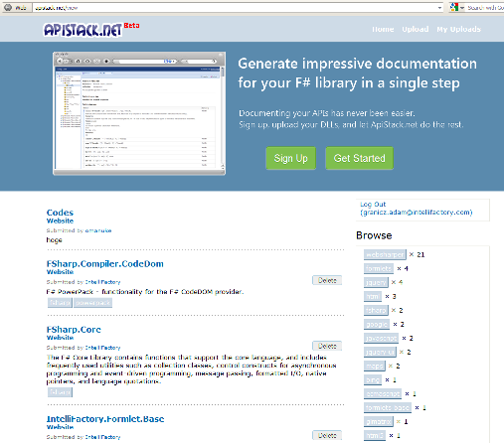The width and height of the screenshot is (504, 443).
Task: Click IntelliFactory submitter link for IntelliFactory.Formlet.Base
Action: pos(102,437)
